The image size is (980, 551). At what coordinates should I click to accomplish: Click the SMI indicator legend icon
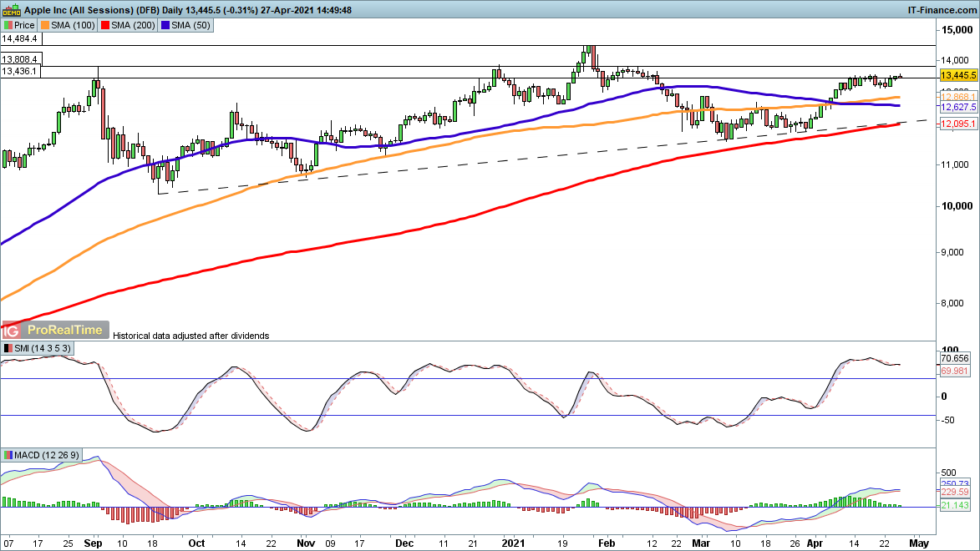8,347
